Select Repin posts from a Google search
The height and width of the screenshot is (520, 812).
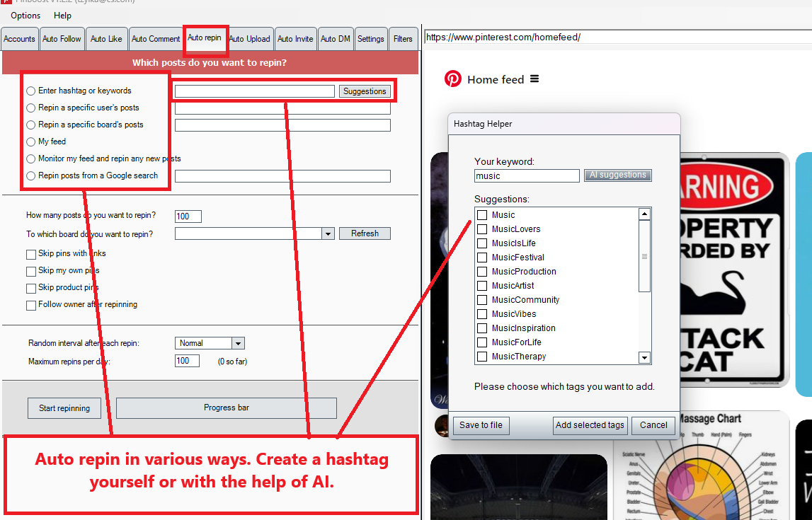(31, 176)
